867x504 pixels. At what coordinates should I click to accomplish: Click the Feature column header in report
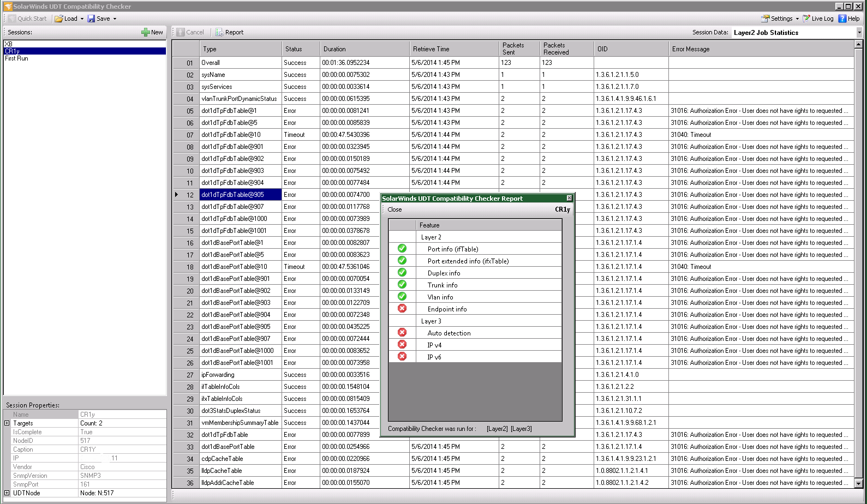489,225
